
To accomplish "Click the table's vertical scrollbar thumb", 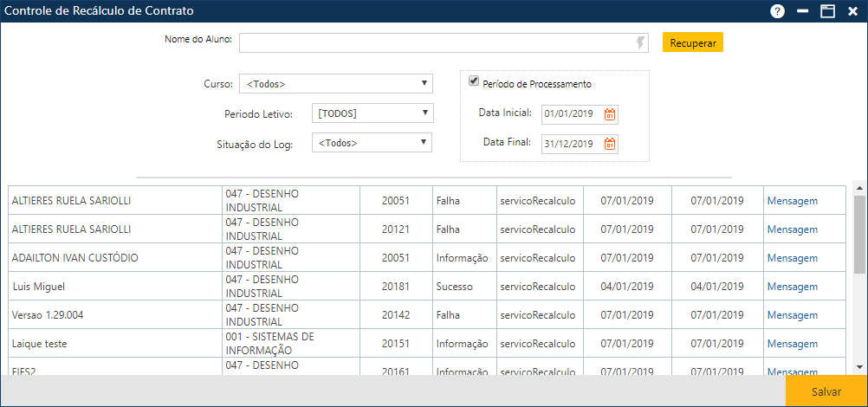I will click(858, 234).
